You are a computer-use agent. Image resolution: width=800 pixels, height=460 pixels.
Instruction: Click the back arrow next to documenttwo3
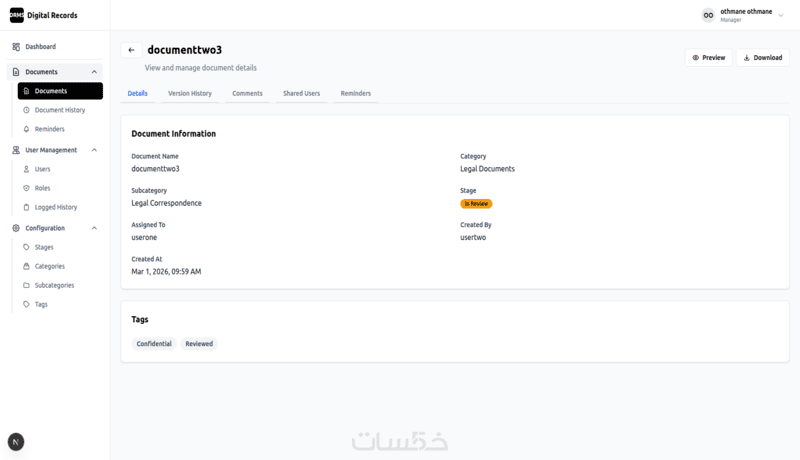pos(131,50)
